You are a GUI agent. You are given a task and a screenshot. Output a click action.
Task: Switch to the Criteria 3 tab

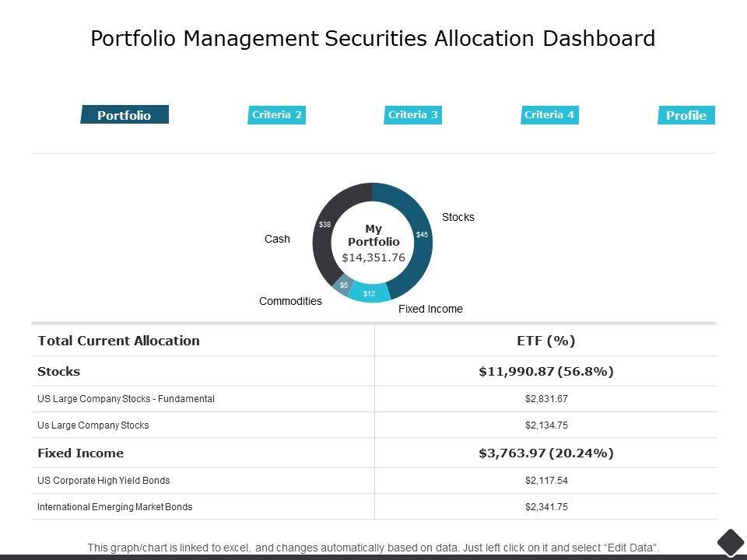[x=413, y=115]
